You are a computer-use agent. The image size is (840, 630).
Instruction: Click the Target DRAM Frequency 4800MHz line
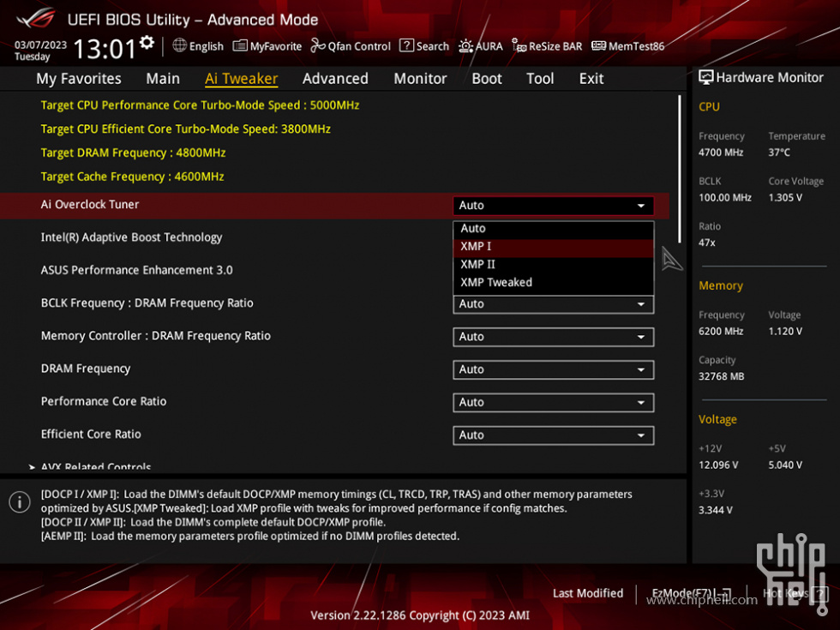click(x=134, y=153)
